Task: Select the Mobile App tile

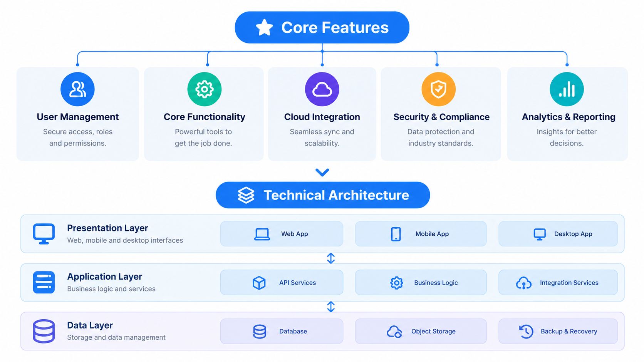Action: coord(421,234)
